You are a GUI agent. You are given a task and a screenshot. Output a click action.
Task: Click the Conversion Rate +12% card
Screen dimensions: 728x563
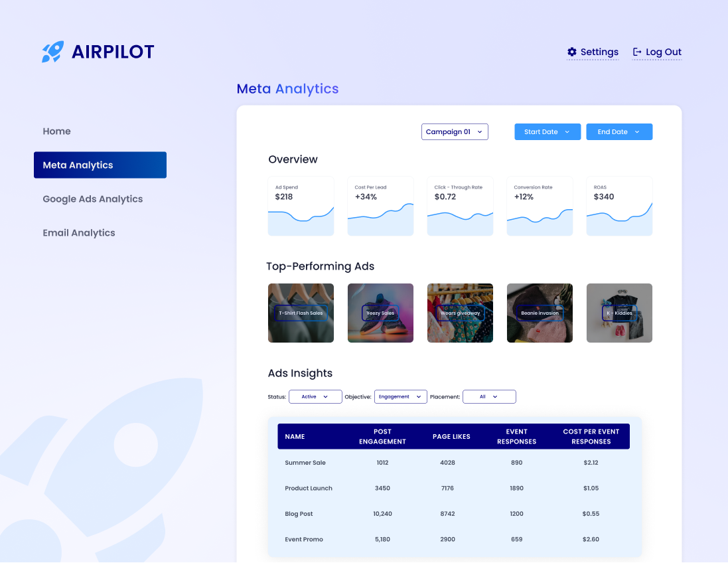pos(540,206)
